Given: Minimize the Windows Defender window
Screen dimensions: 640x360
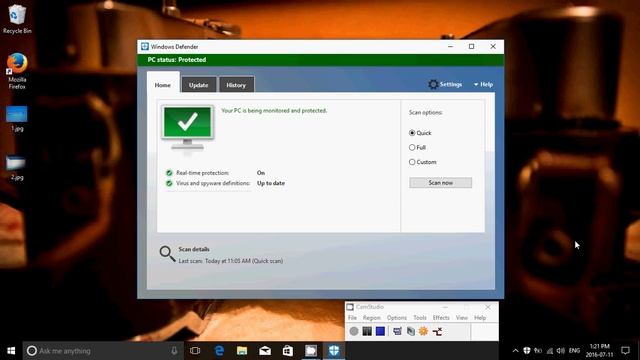Looking at the screenshot, I should [x=450, y=47].
